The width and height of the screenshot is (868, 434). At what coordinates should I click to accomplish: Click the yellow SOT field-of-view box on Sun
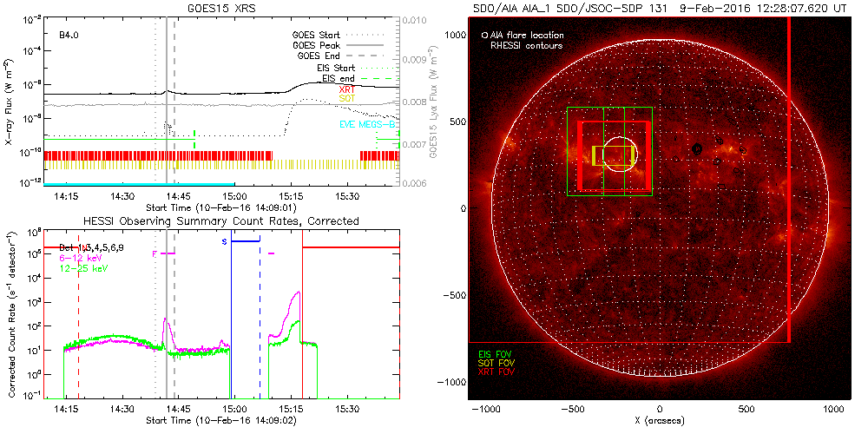[x=613, y=156]
